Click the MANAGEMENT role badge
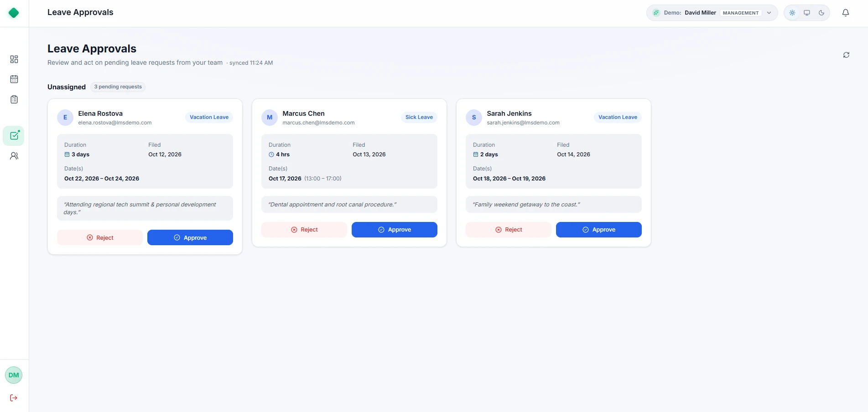Viewport: 868px width, 412px height. [x=741, y=13]
